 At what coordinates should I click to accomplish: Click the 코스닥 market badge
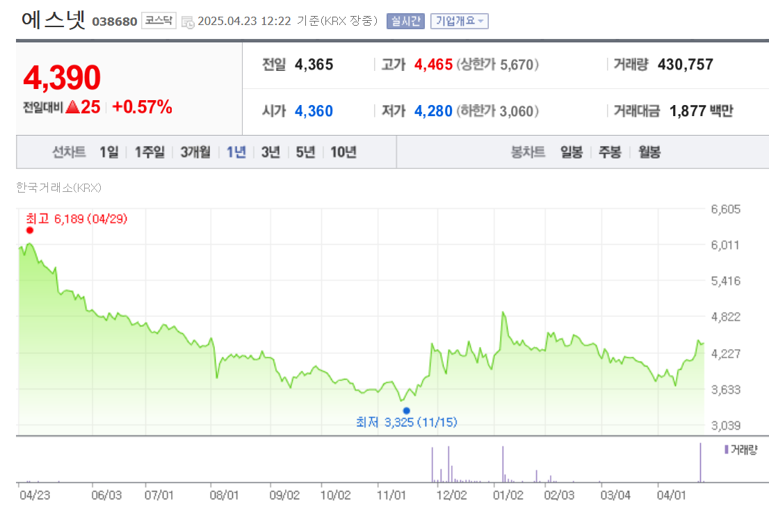click(159, 21)
